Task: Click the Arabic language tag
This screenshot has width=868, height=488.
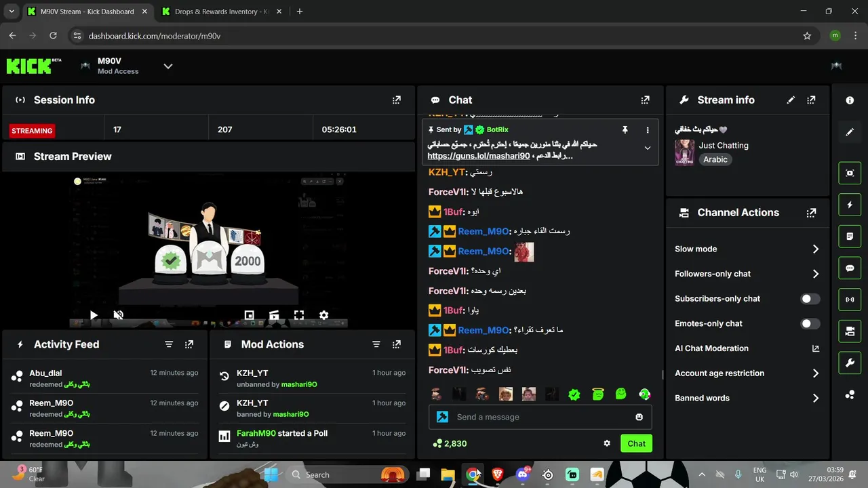Action: coord(715,160)
